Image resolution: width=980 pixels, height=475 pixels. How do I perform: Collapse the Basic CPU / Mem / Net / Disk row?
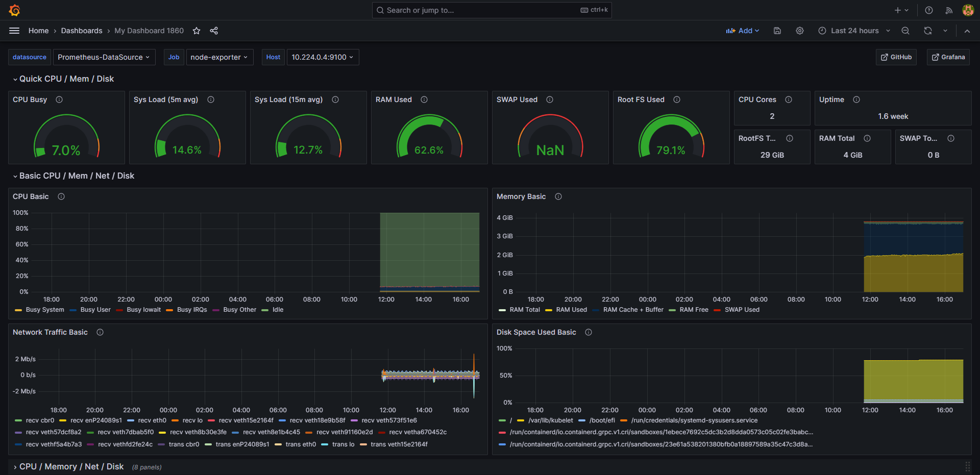(73, 176)
